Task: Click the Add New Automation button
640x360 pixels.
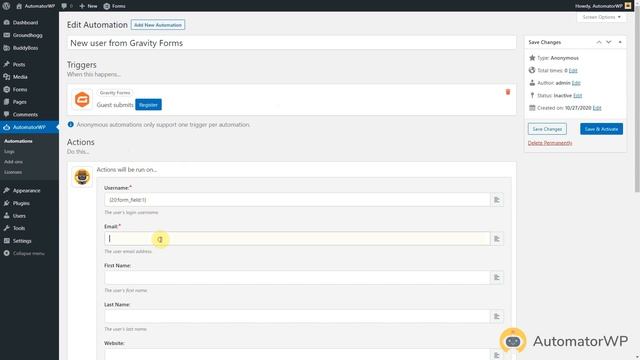Action: point(158,25)
